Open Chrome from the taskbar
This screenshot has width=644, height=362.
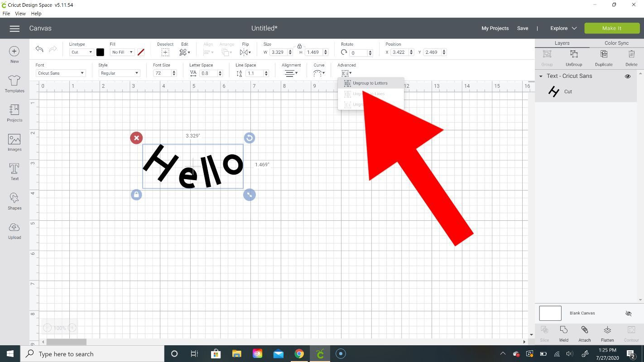299,354
